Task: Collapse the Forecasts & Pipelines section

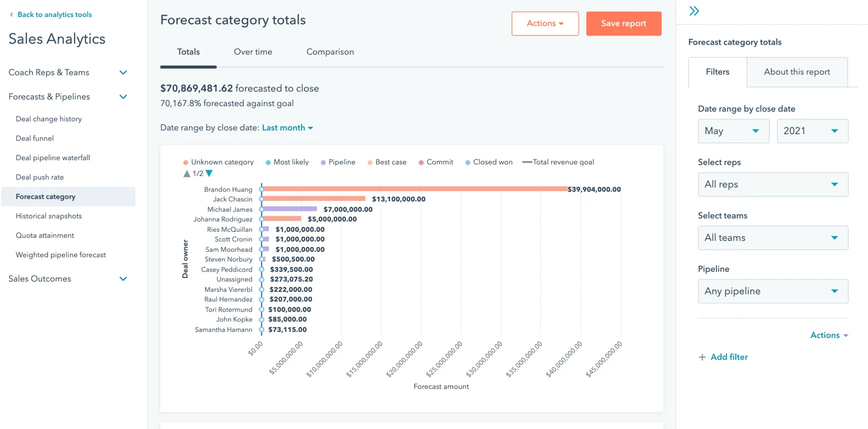Action: pos(123,96)
